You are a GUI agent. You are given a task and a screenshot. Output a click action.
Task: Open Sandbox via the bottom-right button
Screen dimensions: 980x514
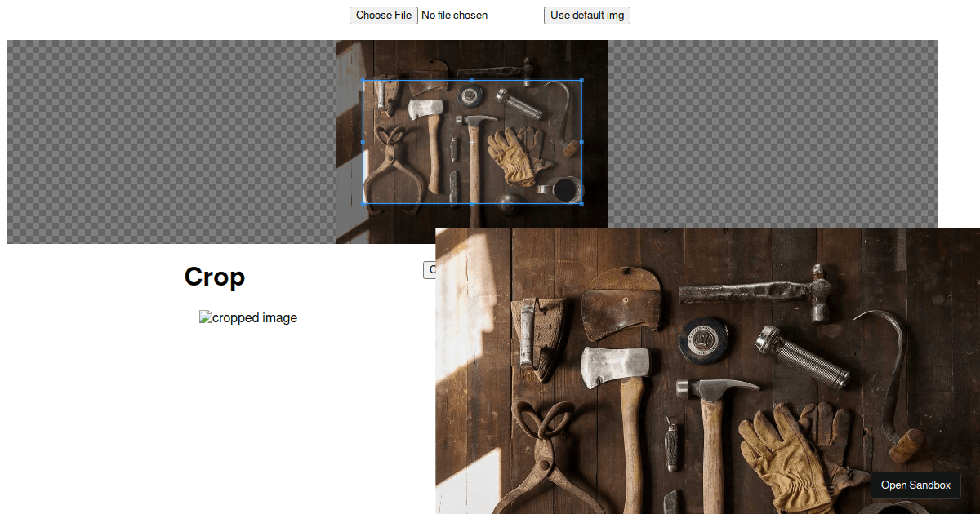[x=915, y=485]
